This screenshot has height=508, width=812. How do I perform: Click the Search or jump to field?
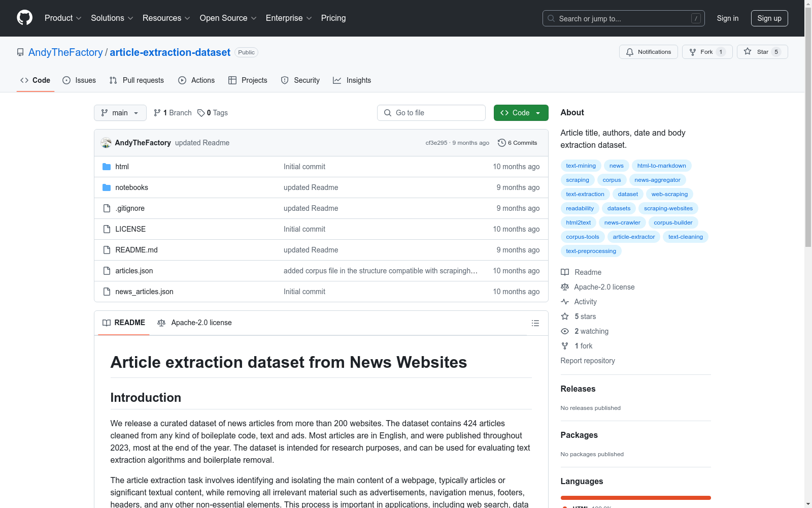click(x=624, y=18)
